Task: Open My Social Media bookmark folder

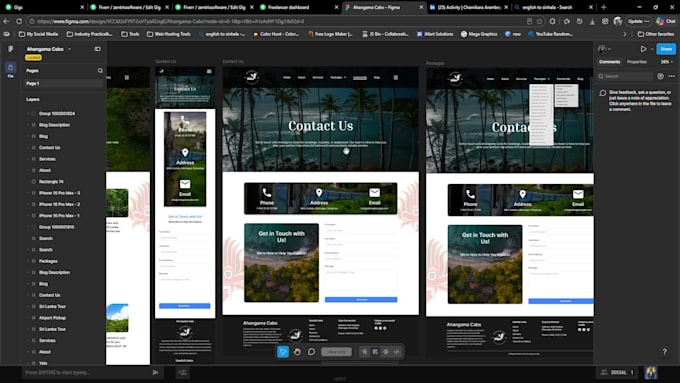Action: pyautogui.click(x=38, y=34)
